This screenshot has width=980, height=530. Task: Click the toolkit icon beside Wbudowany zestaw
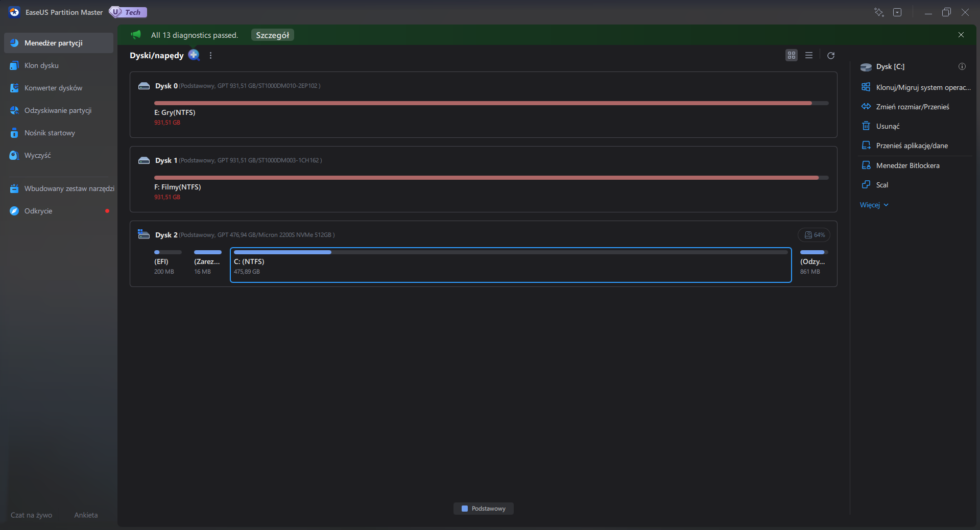click(x=14, y=188)
